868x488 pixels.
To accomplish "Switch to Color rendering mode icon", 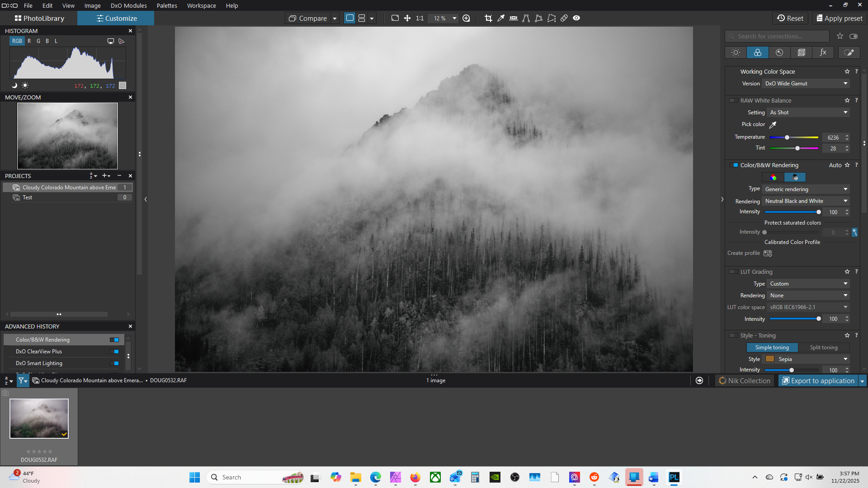I will (773, 177).
